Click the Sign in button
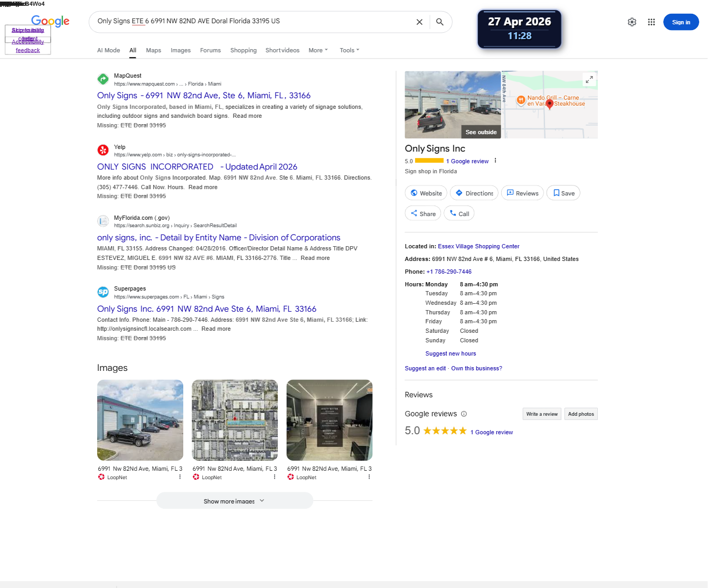Screen dimensions: 714x588 point(681,22)
